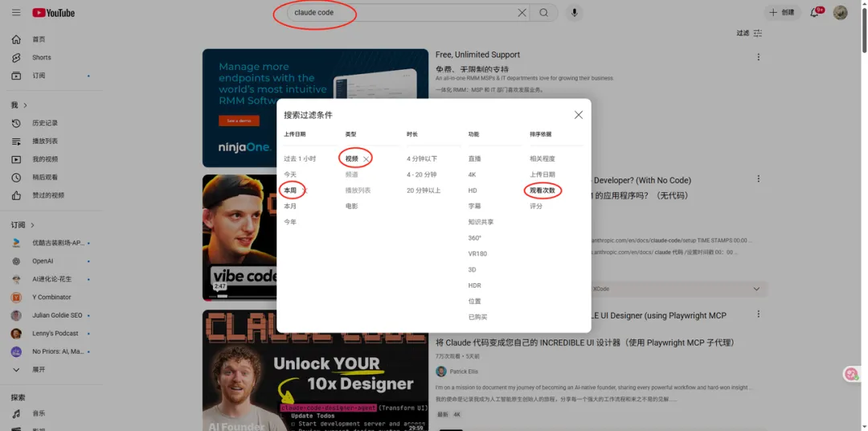
Task: Click the search input field
Action: coord(402,13)
